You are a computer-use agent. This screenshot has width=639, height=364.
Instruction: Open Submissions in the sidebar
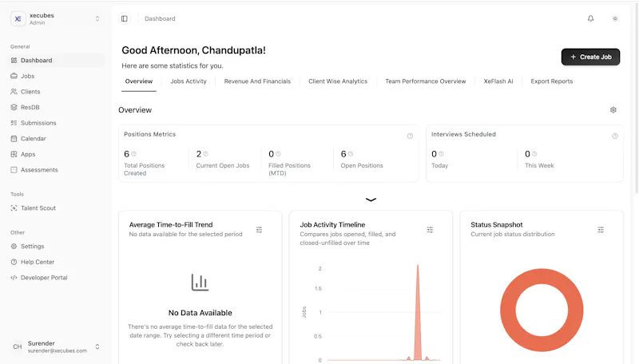pyautogui.click(x=57, y=123)
